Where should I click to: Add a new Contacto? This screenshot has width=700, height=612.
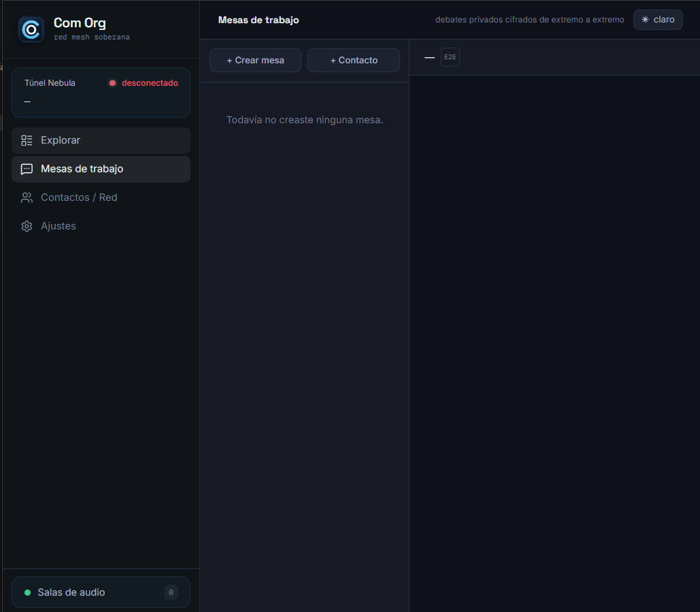tap(354, 61)
